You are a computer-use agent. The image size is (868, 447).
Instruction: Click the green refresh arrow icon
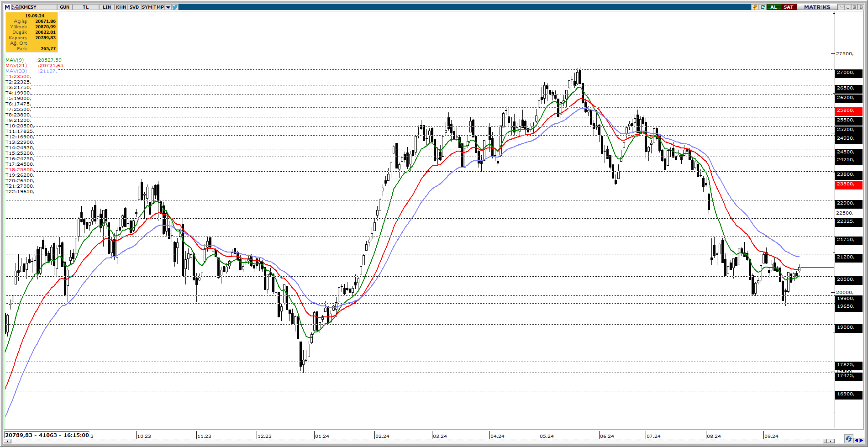click(763, 7)
